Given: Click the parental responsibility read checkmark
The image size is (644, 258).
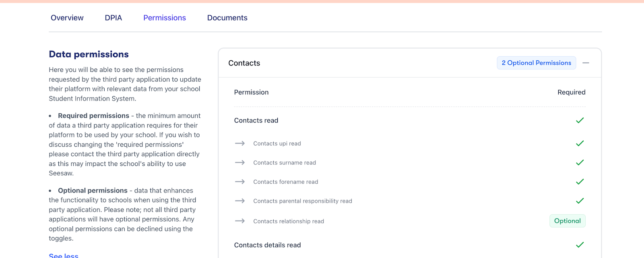Looking at the screenshot, I should pyautogui.click(x=580, y=201).
